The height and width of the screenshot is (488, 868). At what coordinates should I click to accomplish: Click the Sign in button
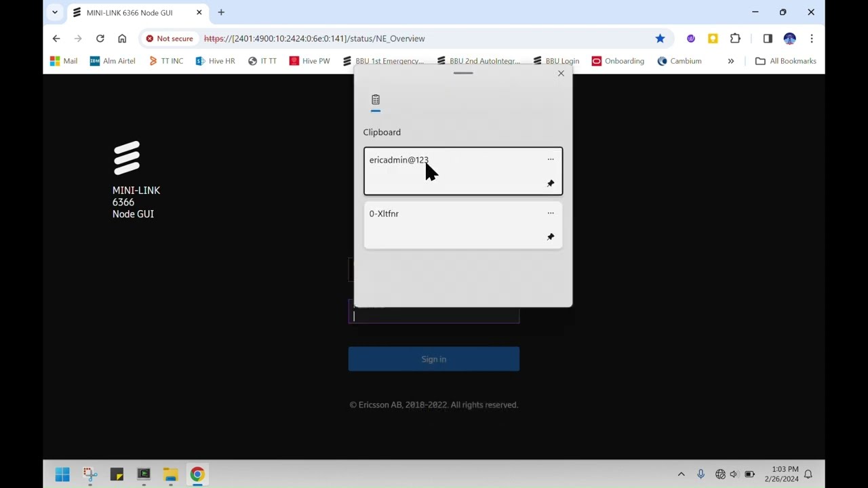point(434,359)
